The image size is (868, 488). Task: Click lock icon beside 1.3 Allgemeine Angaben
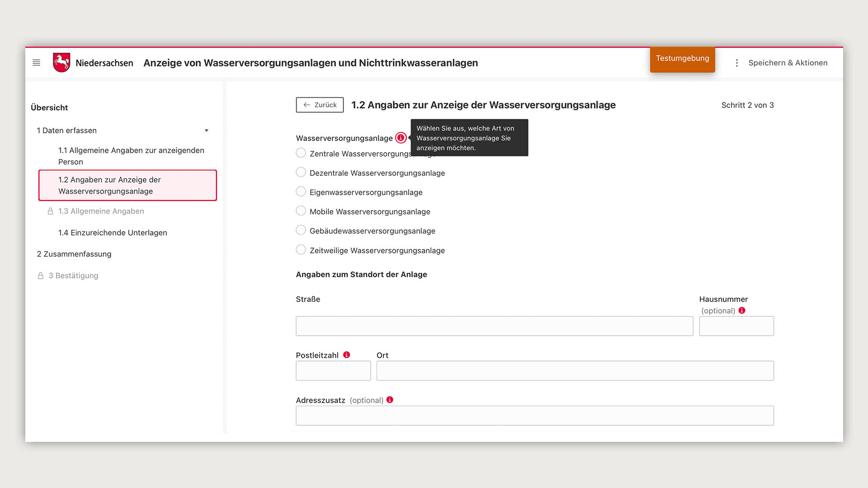tap(50, 211)
